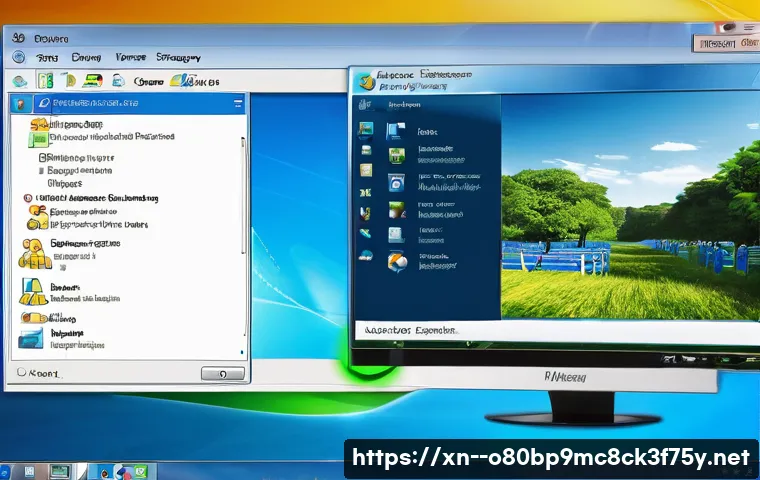Click the landscape picture icon heading the narrow sidebar

click(366, 129)
